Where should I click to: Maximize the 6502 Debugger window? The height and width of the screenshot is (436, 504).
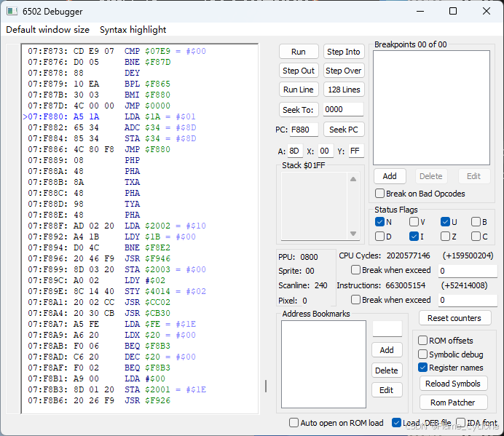tap(453, 11)
